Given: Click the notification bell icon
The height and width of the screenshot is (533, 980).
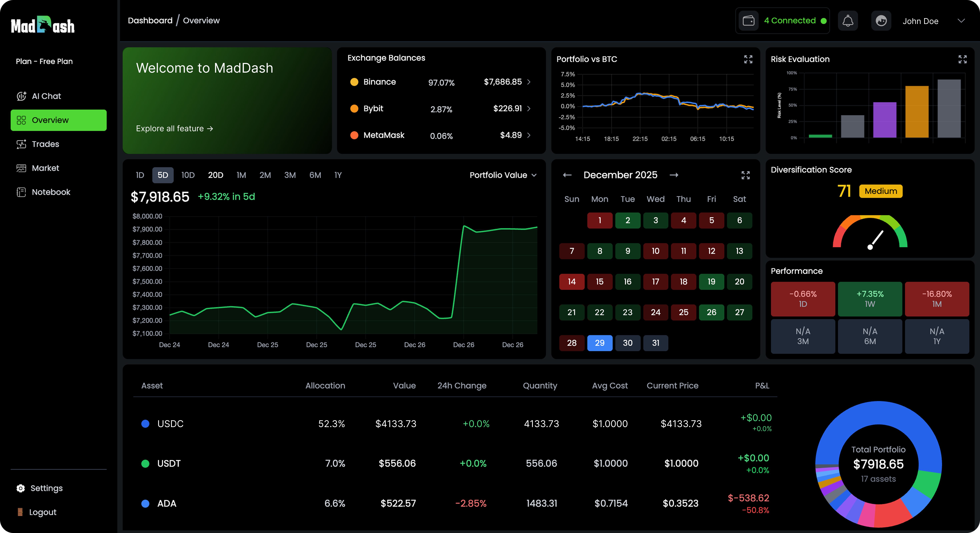Looking at the screenshot, I should (x=848, y=20).
